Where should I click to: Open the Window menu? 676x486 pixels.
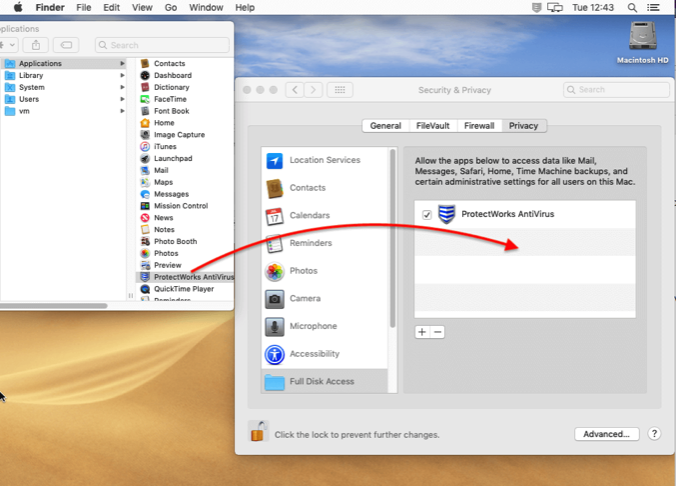(x=206, y=7)
